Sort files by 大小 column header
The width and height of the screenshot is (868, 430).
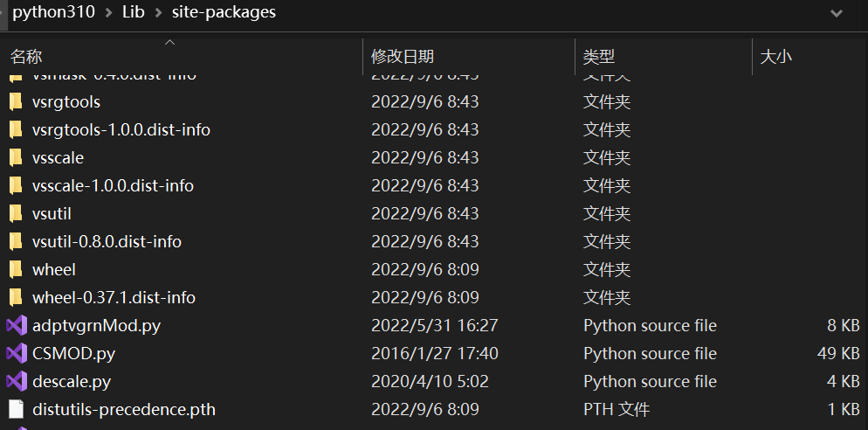point(776,57)
